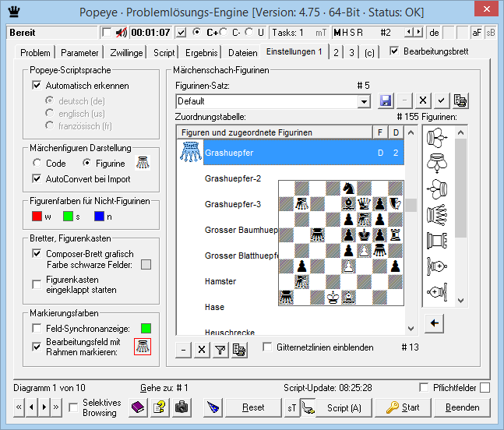Viewport: 504px width, 430px height.
Task: Select Code display radio button
Action: click(x=37, y=163)
